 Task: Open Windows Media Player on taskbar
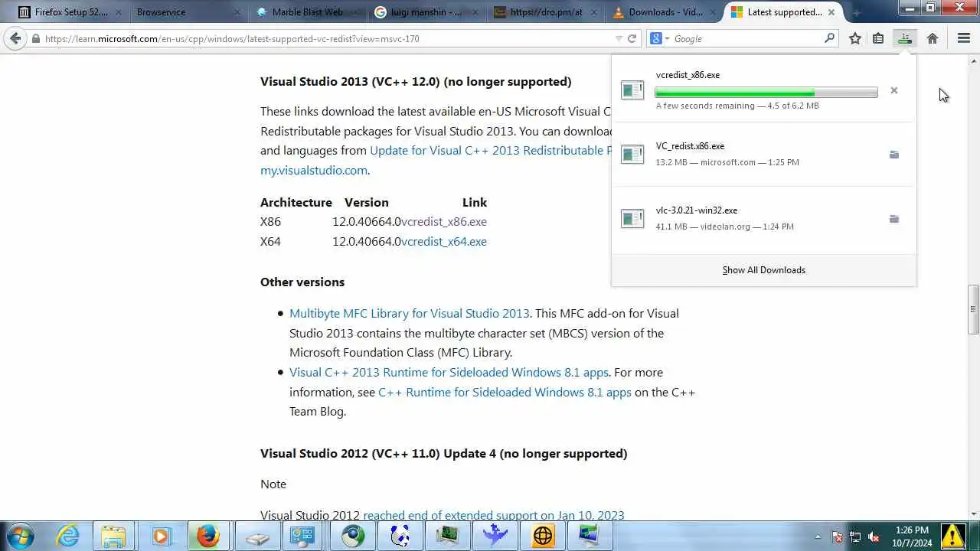[160, 536]
